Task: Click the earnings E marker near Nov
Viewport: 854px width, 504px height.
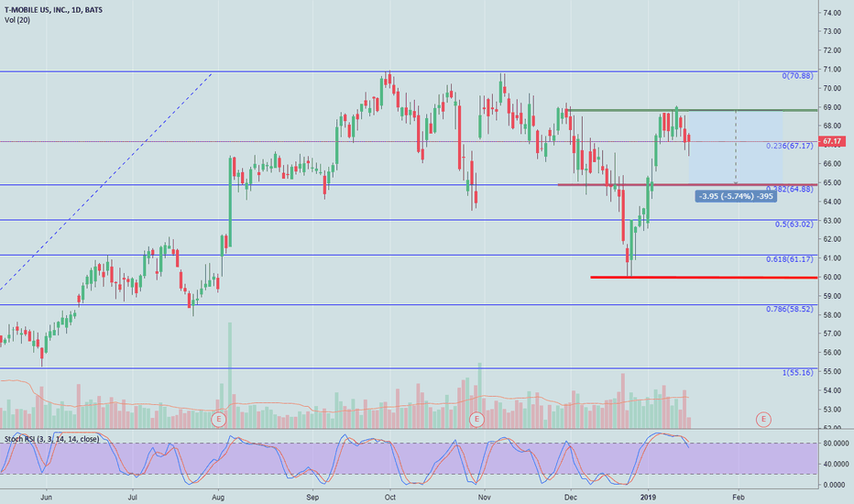Action: [476, 419]
